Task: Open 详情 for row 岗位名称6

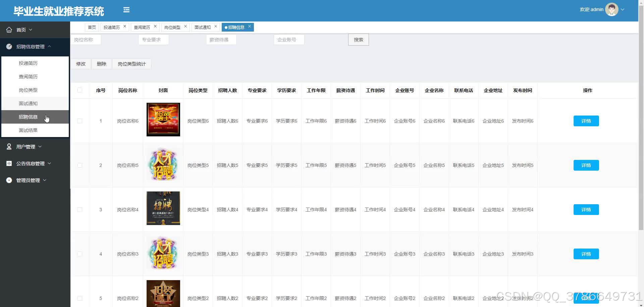Action: pyautogui.click(x=586, y=121)
